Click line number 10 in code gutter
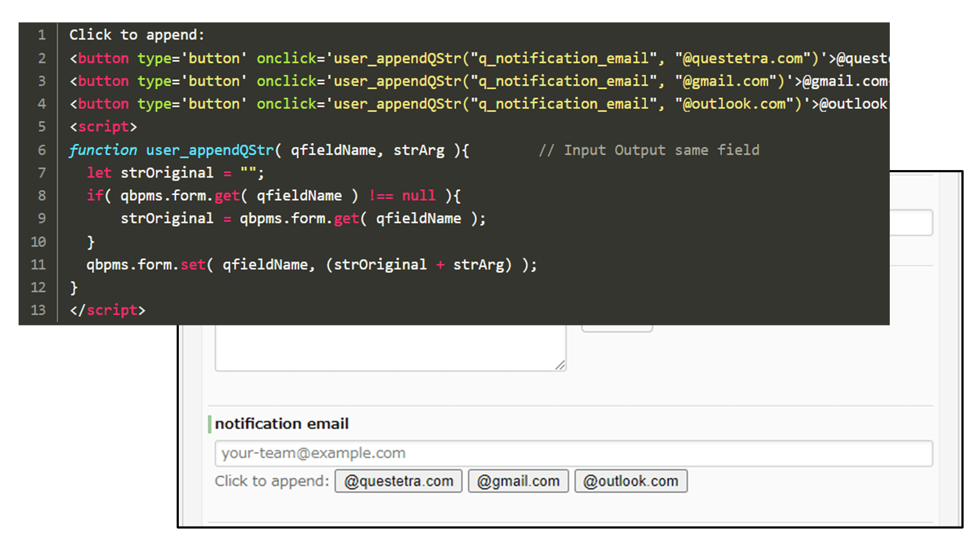Image resolution: width=980 pixels, height=560 pixels. point(38,242)
